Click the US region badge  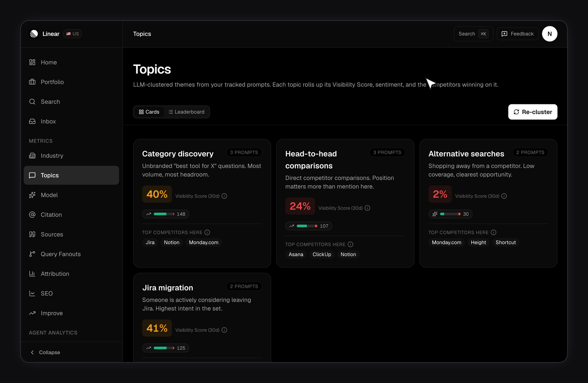[73, 34]
